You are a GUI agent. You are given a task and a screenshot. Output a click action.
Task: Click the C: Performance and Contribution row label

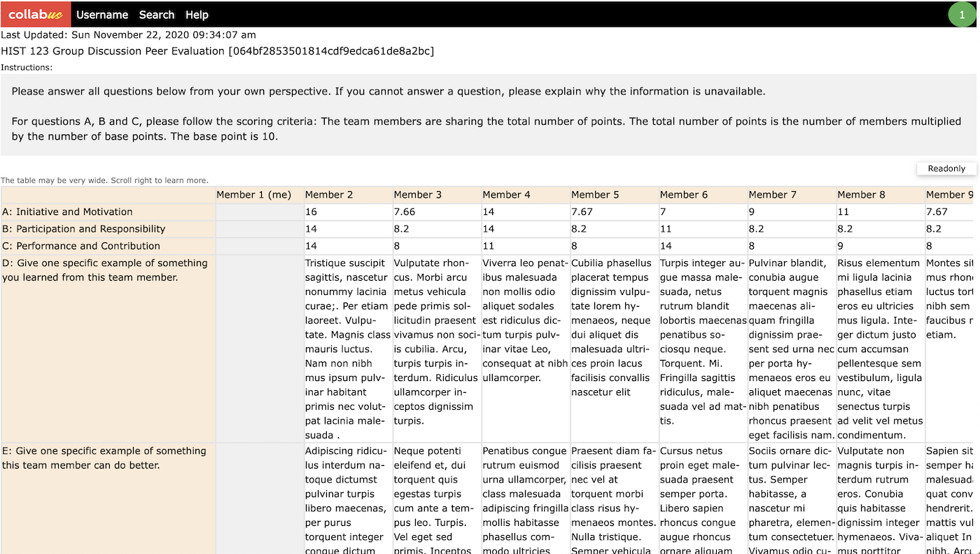(108, 246)
